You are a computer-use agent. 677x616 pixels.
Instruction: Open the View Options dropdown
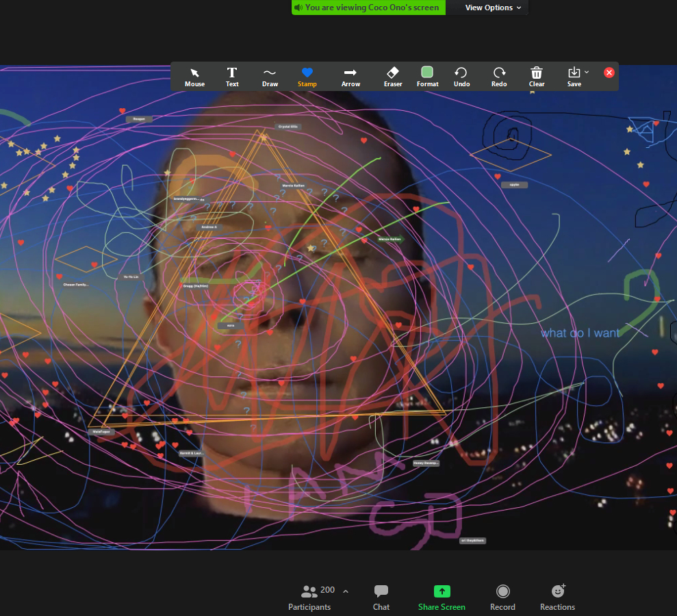(493, 8)
